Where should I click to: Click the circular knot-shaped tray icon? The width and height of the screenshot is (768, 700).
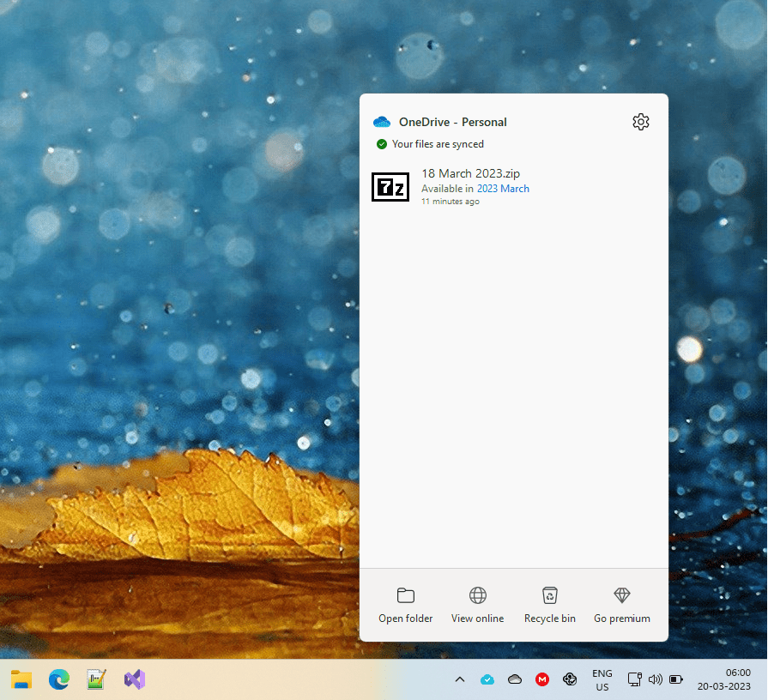tap(570, 679)
